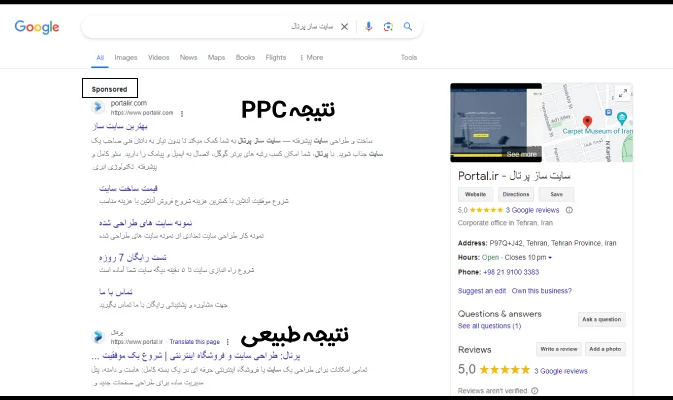This screenshot has height=400, width=673.
Task: Open the sponsored headline بهترین سایت ساز
Action: [x=120, y=126]
